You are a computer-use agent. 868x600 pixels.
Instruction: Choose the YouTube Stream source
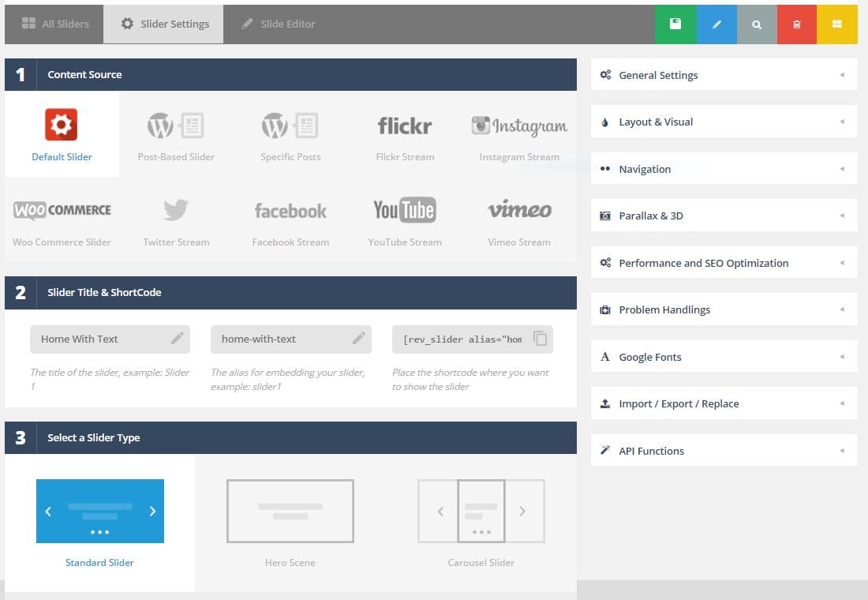pos(405,220)
